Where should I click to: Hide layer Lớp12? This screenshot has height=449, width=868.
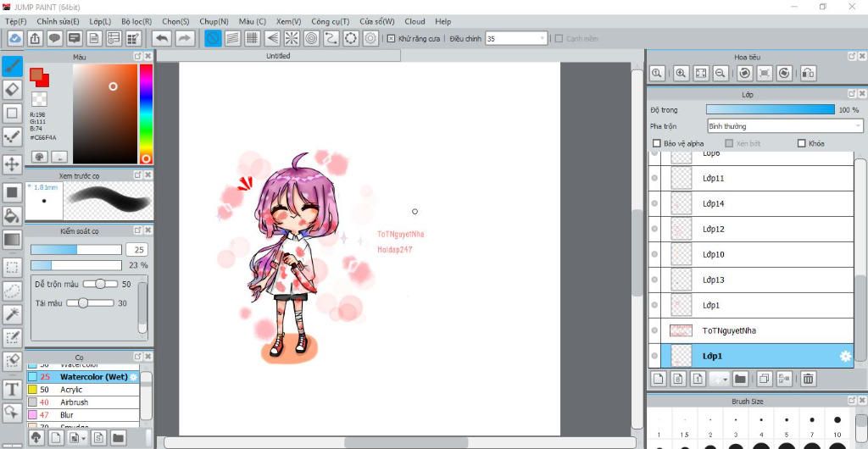click(654, 229)
